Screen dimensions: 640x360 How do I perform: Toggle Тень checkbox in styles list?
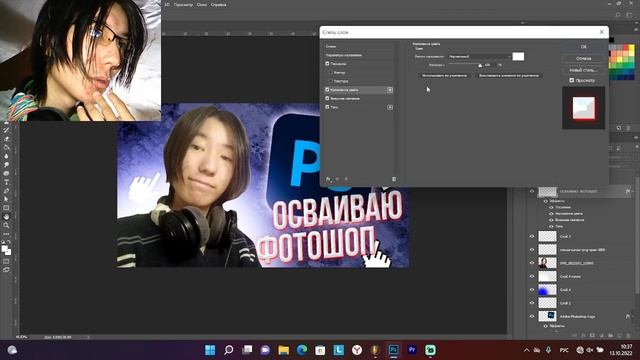pyautogui.click(x=327, y=107)
